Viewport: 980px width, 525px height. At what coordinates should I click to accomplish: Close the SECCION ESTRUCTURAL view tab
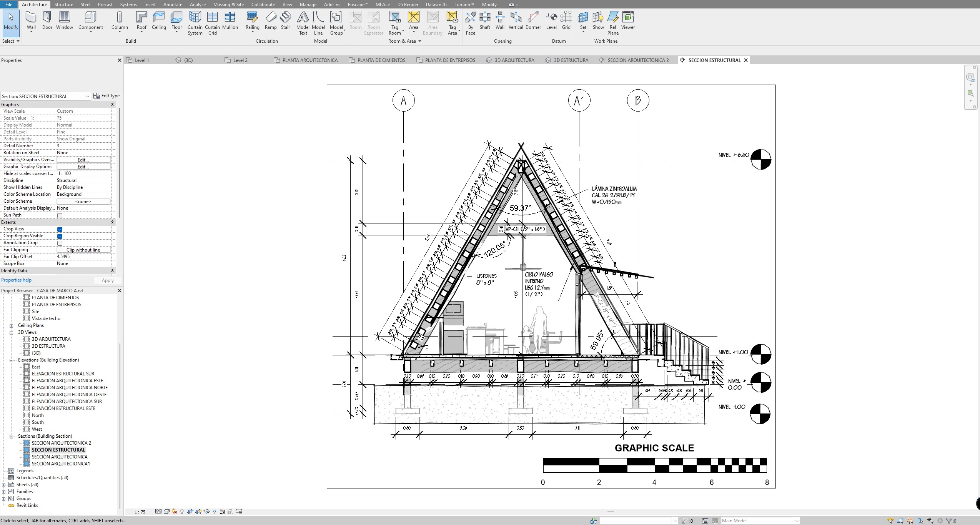point(746,60)
